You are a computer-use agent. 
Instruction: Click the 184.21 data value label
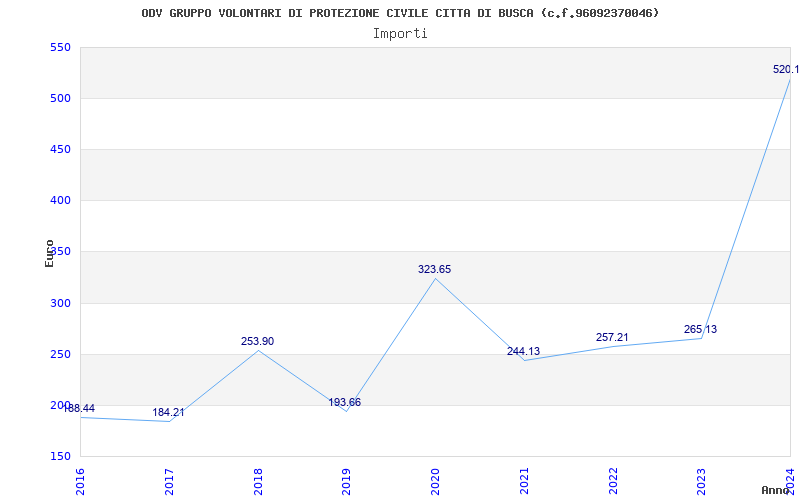click(x=169, y=412)
